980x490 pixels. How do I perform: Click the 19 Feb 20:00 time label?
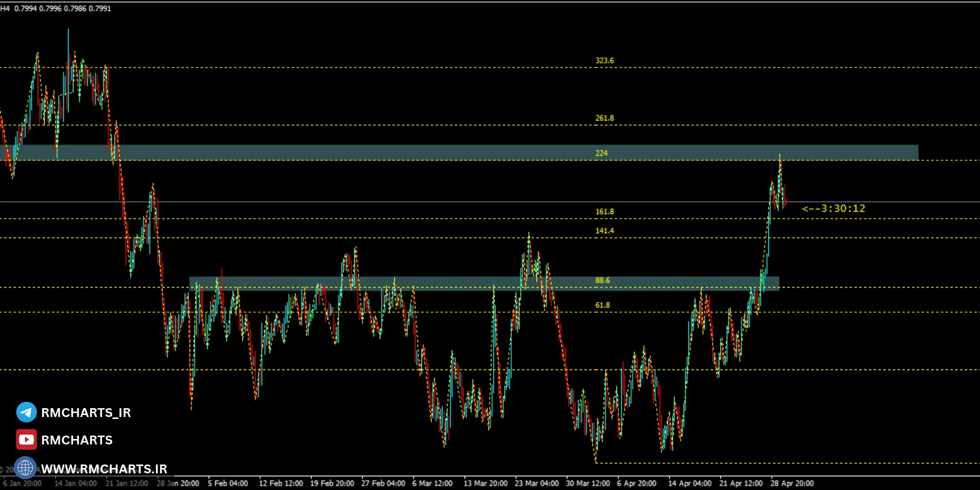click(332, 483)
